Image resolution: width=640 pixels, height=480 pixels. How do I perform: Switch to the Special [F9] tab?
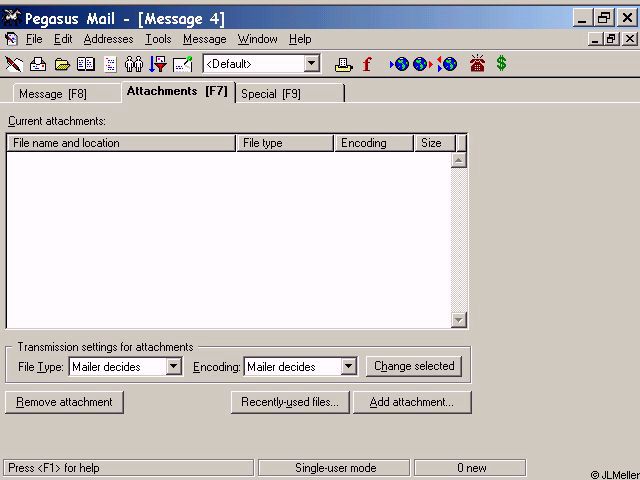point(290,93)
